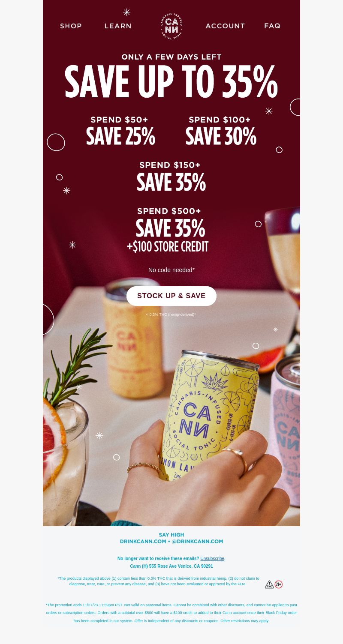The image size is (343, 644).
Task: Click the CANN circular logo in header
Action: point(171,26)
